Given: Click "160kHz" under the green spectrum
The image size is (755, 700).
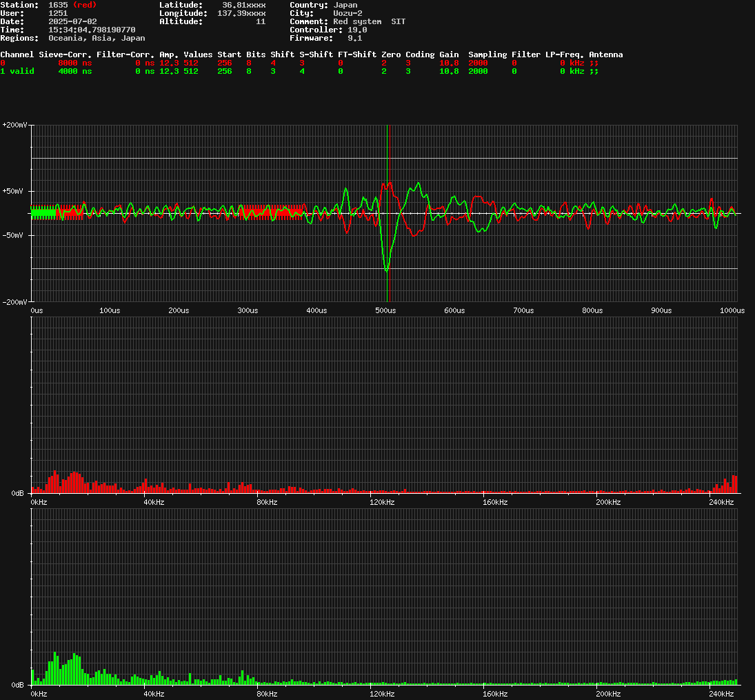Looking at the screenshot, I should coord(495,694).
